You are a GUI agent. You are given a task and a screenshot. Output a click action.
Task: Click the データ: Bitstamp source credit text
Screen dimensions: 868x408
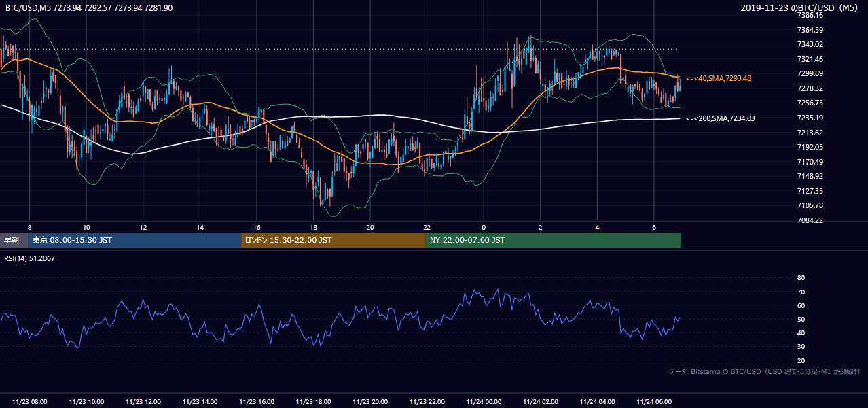tap(765, 371)
